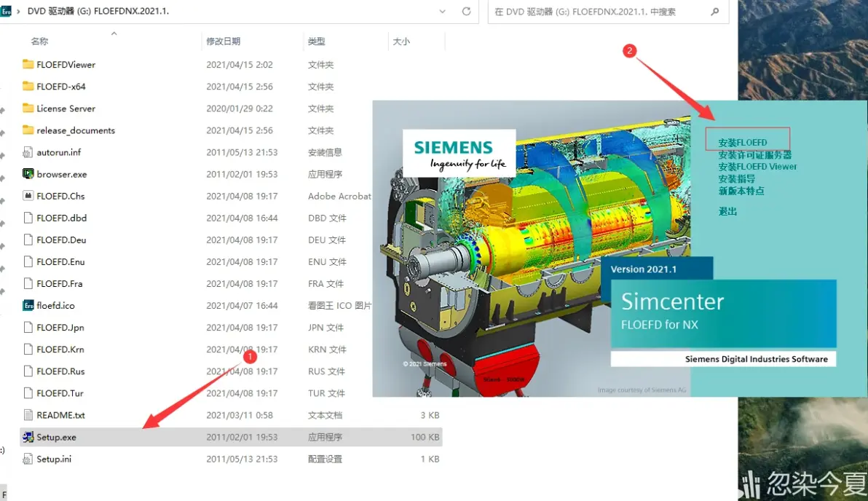The width and height of the screenshot is (868, 501).
Task: Sort files by the 大小 column header
Action: (401, 41)
